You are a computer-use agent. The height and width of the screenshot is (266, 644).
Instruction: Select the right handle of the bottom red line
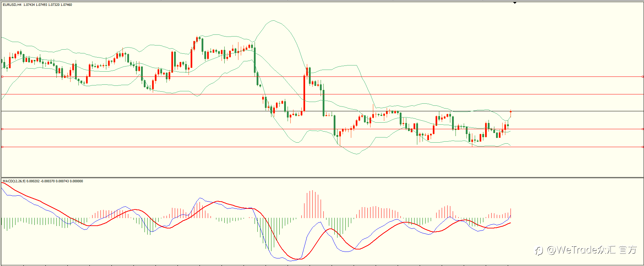pos(643,147)
